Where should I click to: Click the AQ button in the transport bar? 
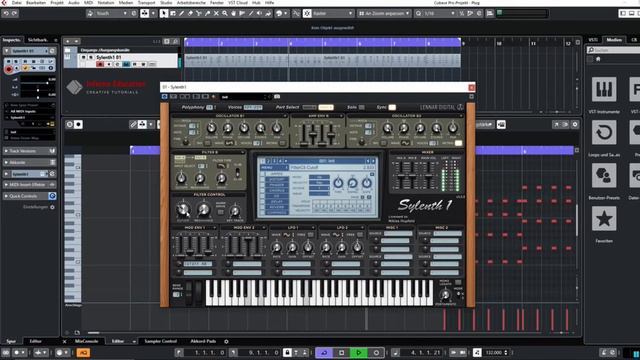[83, 353]
